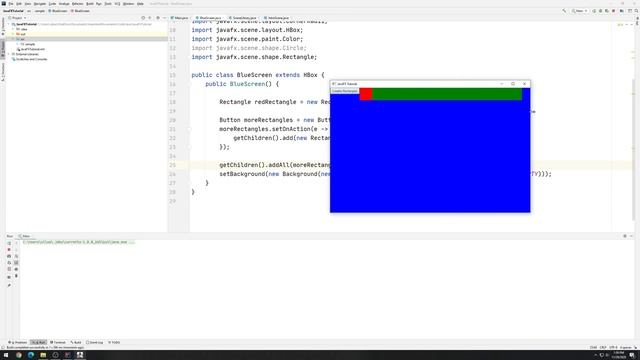Click the print icon in Run panel

coord(16,269)
